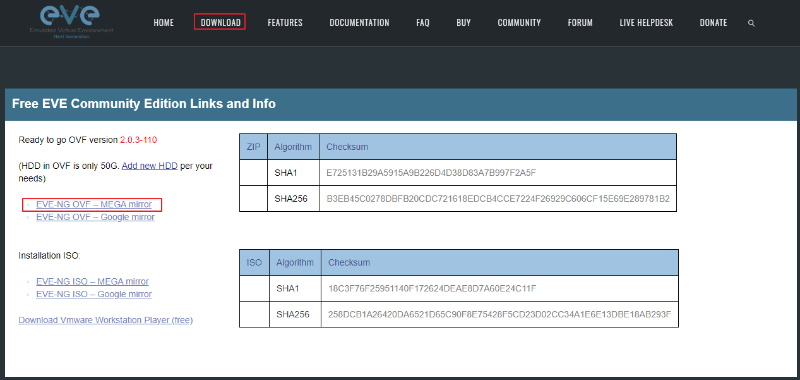
Task: Click Checksum header in ZIP table
Action: tap(498, 147)
